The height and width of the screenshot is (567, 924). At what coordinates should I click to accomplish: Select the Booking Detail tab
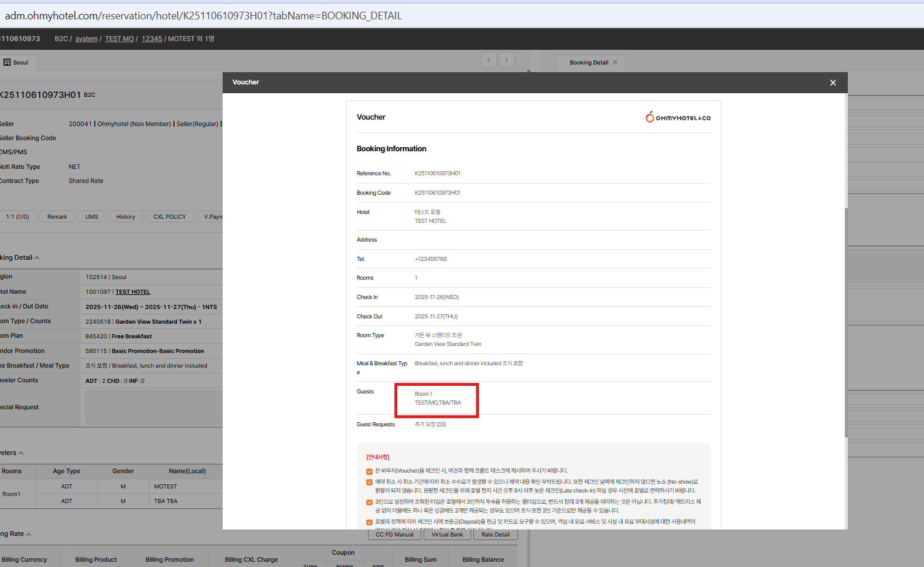coord(589,63)
